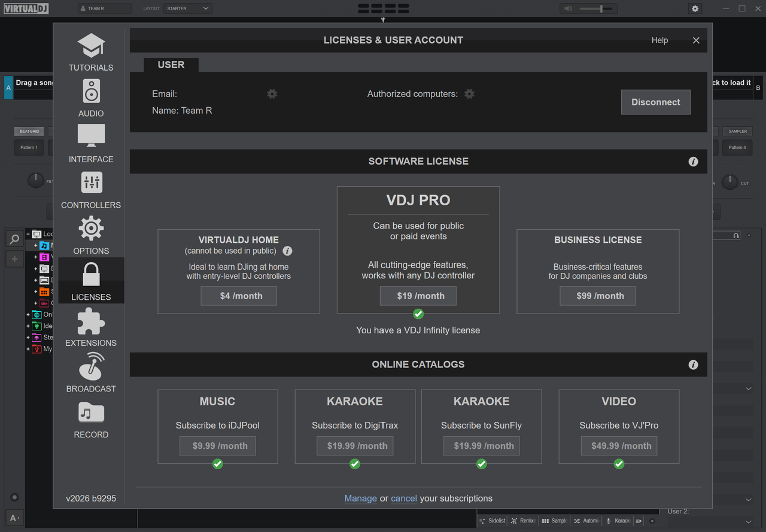Switch to the Sampler sideview tab
Screen dimensions: 766x532
pos(554,521)
